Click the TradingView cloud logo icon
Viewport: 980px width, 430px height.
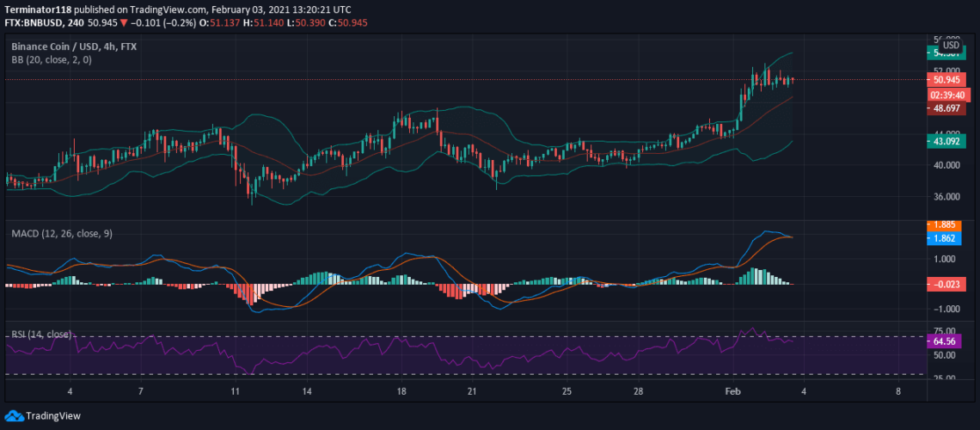click(x=14, y=415)
